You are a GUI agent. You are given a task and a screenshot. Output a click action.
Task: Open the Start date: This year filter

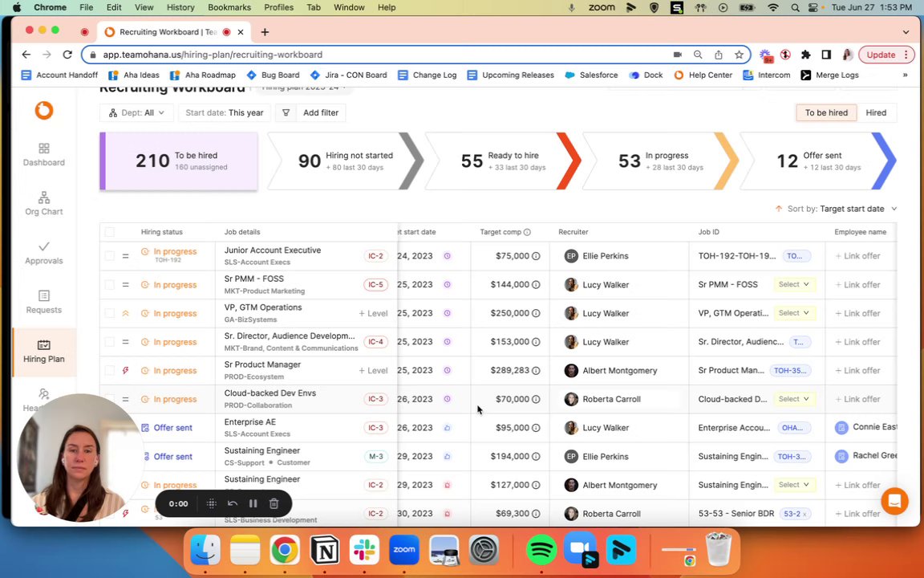pos(224,112)
